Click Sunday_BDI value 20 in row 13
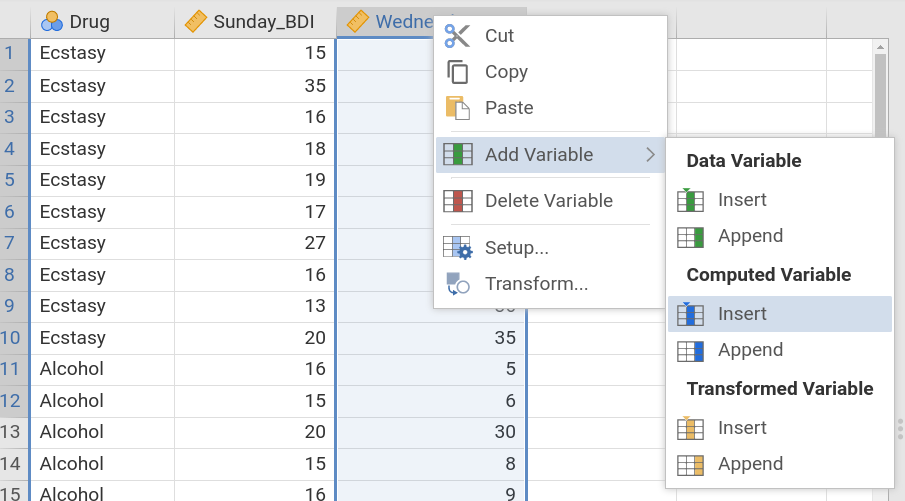The width and height of the screenshot is (905, 501). (x=255, y=432)
